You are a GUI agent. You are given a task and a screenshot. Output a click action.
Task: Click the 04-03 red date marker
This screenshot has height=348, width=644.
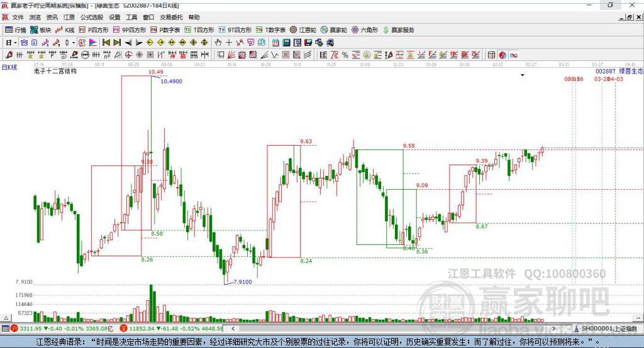click(x=616, y=79)
